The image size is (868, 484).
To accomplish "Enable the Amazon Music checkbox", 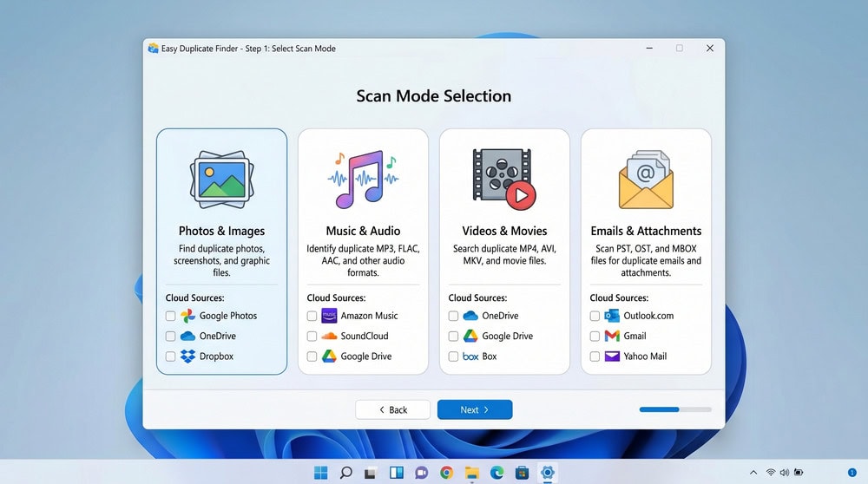I will (312, 316).
